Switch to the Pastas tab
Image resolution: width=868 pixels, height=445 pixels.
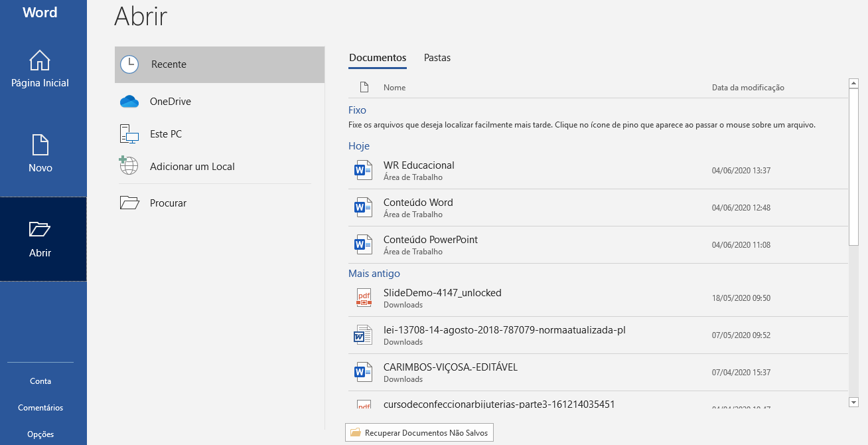pyautogui.click(x=437, y=58)
